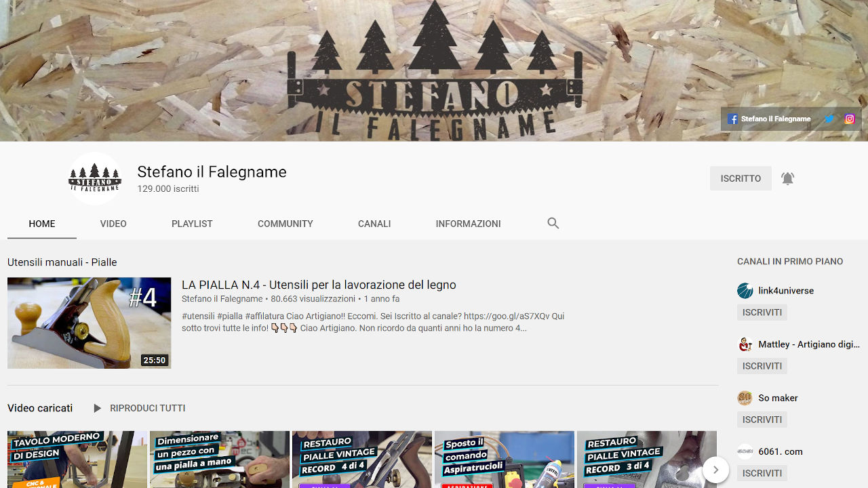Viewport: 868px width, 488px height.
Task: Click the channel search magnifier icon
Action: tap(553, 224)
